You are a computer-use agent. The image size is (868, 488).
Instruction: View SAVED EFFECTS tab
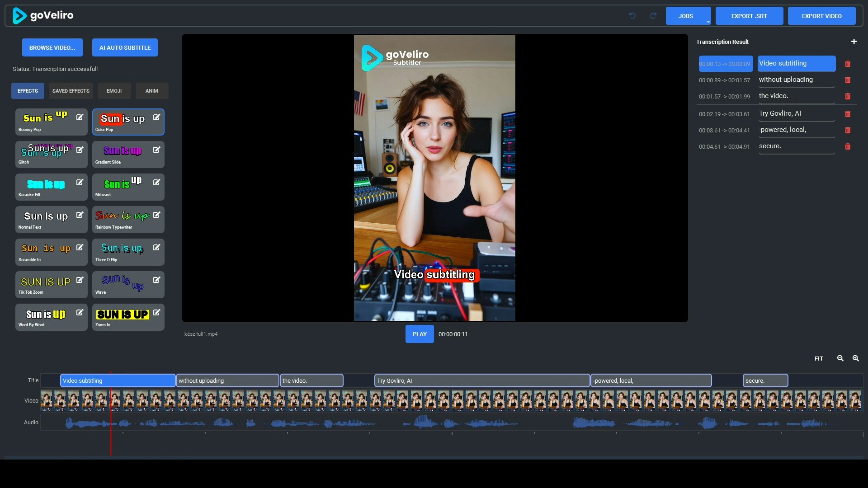point(71,90)
